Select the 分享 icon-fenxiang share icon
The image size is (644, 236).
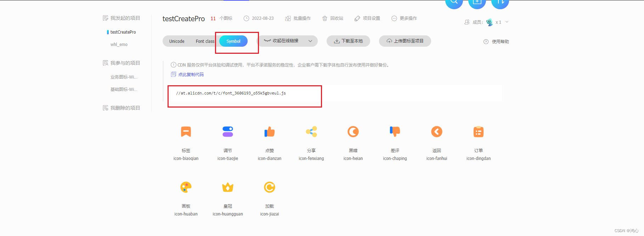tap(311, 132)
